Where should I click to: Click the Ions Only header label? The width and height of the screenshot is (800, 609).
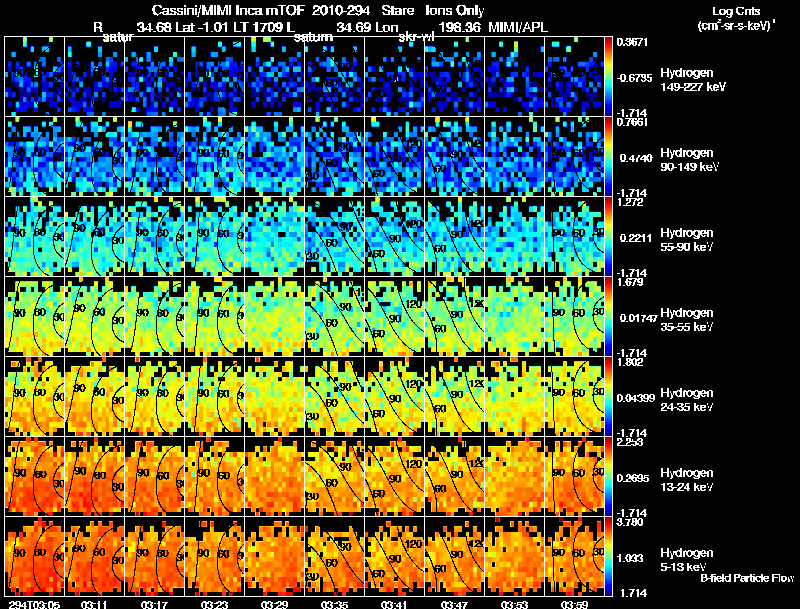[x=455, y=11]
